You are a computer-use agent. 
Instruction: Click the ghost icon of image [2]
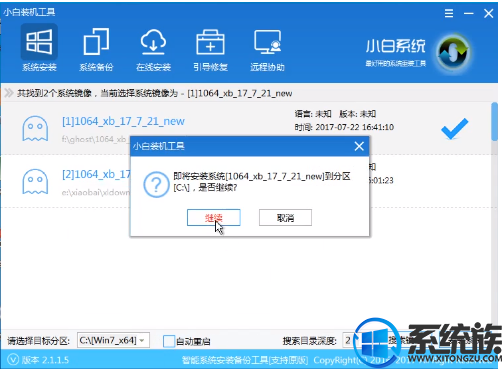35,181
